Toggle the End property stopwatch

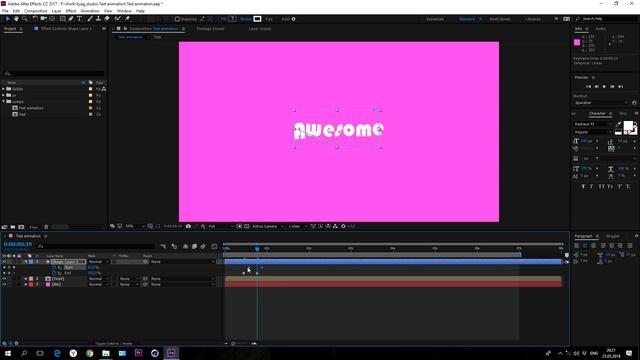54,273
